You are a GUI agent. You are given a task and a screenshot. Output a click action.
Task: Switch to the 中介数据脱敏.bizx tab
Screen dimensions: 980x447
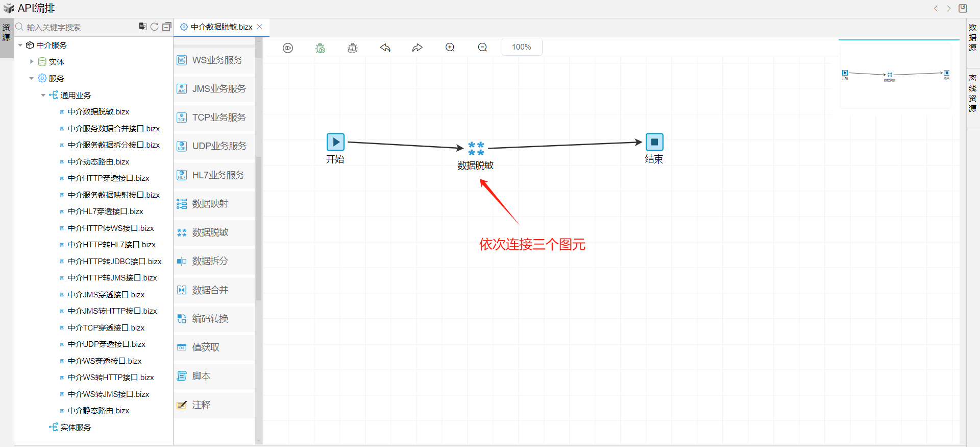[221, 27]
